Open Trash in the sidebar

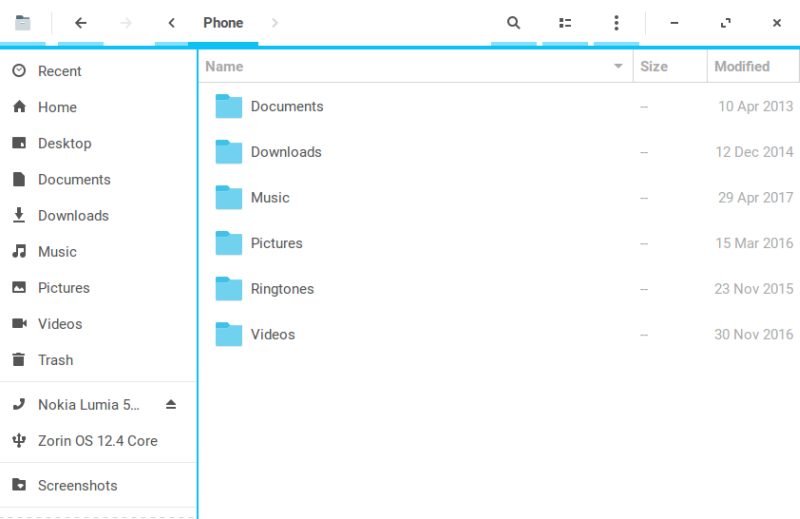(98, 360)
